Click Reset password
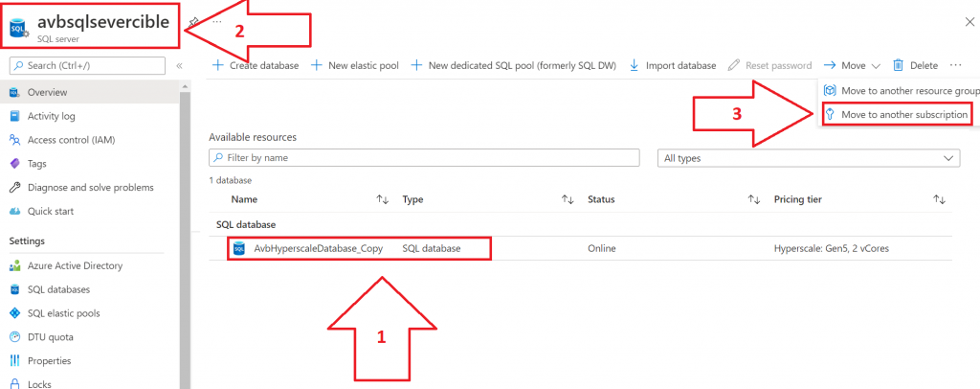The width and height of the screenshot is (980, 389). click(x=770, y=66)
